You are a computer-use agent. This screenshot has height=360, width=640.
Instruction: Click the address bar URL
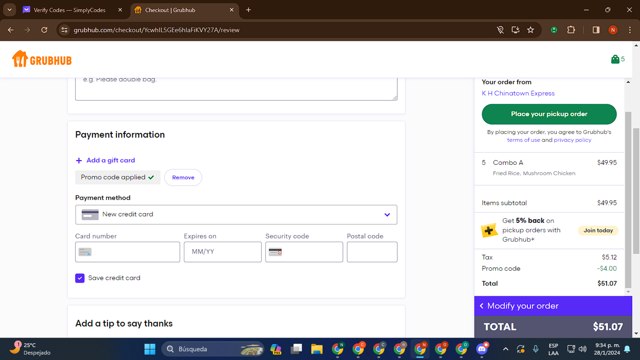[156, 30]
